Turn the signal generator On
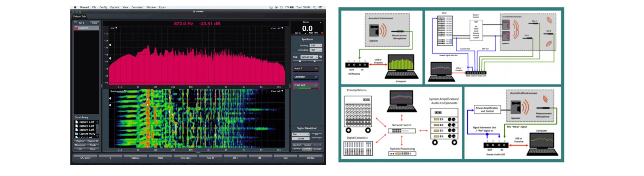Screen dimensions: 644x176 316,134
